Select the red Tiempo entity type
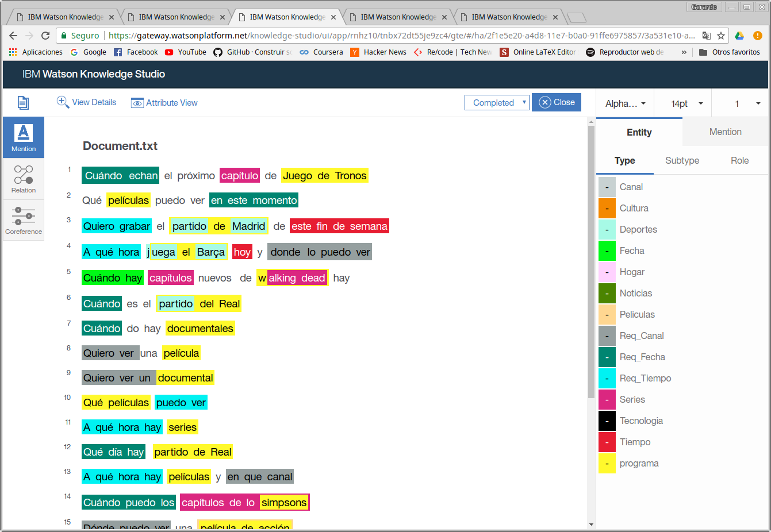 coord(607,442)
